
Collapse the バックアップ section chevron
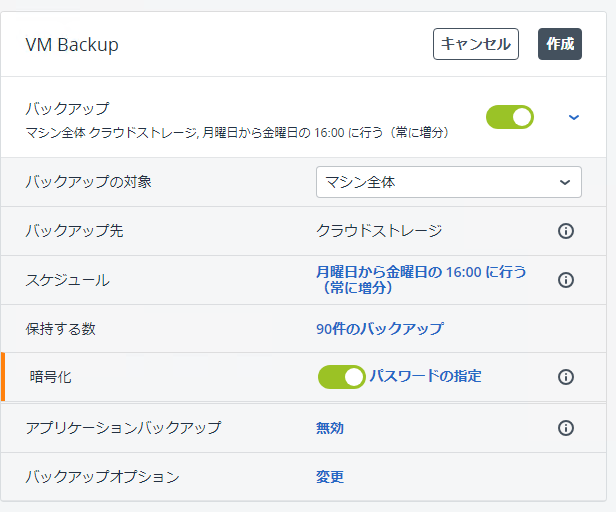pyautogui.click(x=574, y=117)
